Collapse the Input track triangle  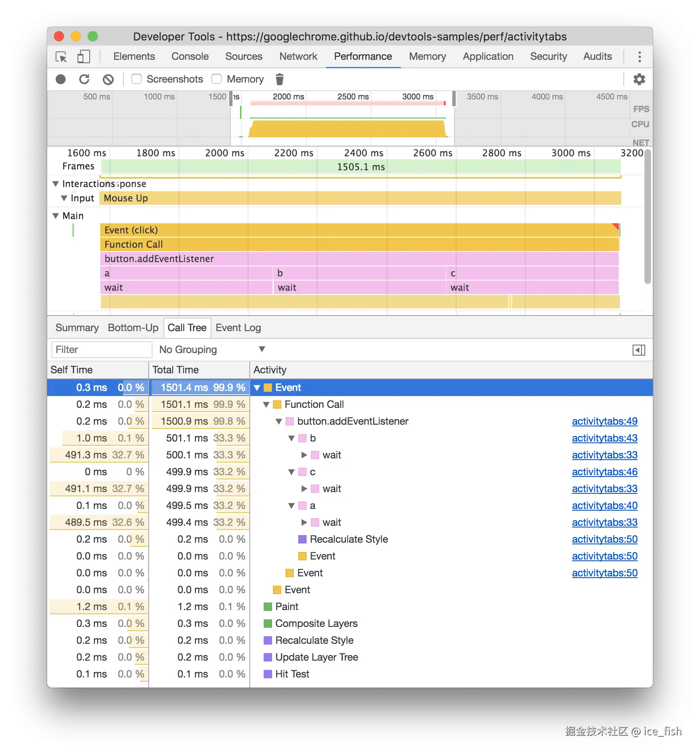click(x=64, y=198)
